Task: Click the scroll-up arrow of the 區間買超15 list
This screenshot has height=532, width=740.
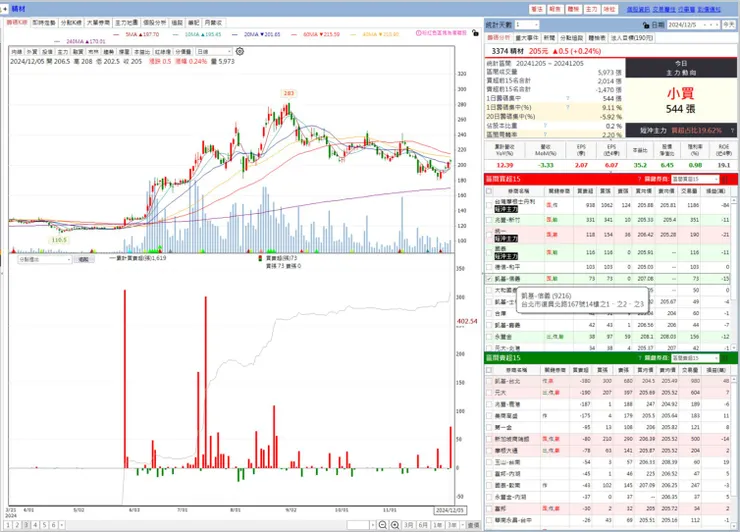Action: click(734, 201)
